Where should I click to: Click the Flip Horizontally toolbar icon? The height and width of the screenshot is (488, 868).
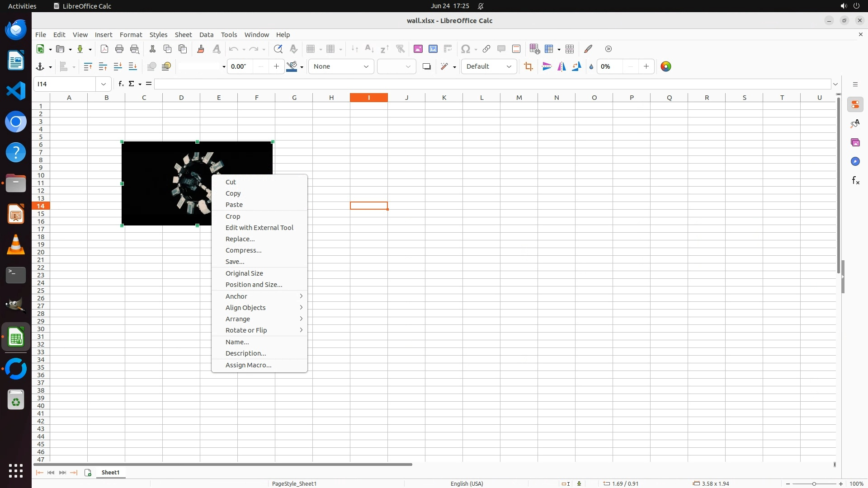pyautogui.click(x=561, y=67)
